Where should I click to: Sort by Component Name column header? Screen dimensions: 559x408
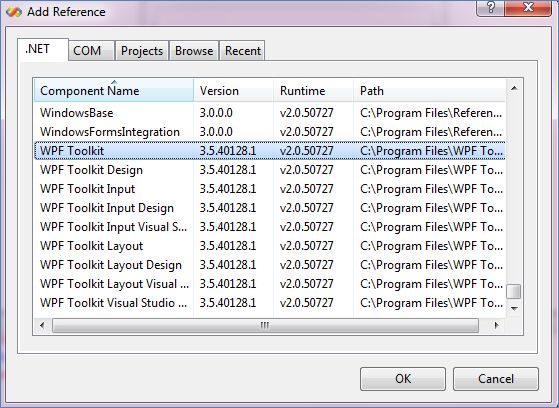(114, 91)
